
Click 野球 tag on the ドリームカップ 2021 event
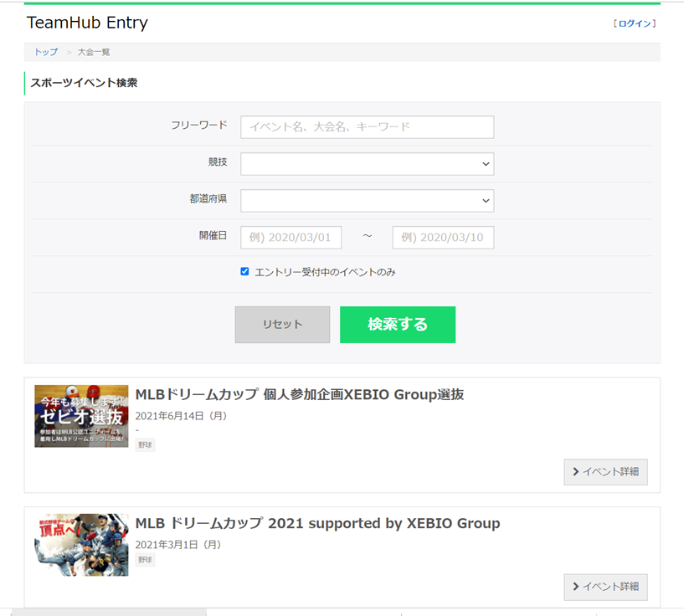[x=145, y=560]
